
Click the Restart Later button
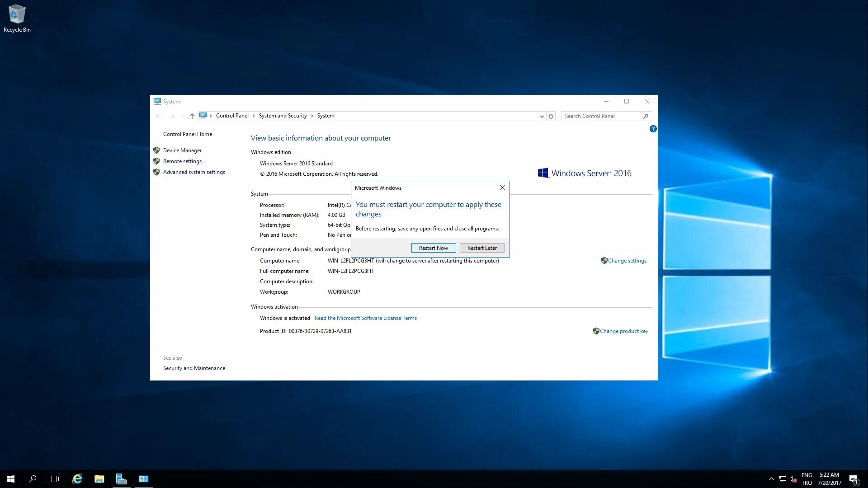click(x=481, y=248)
